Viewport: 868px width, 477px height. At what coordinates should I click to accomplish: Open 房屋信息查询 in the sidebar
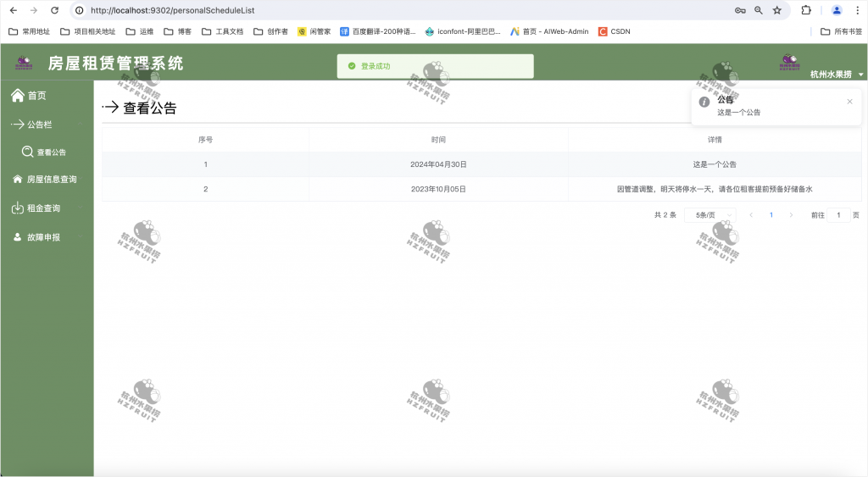(47, 180)
